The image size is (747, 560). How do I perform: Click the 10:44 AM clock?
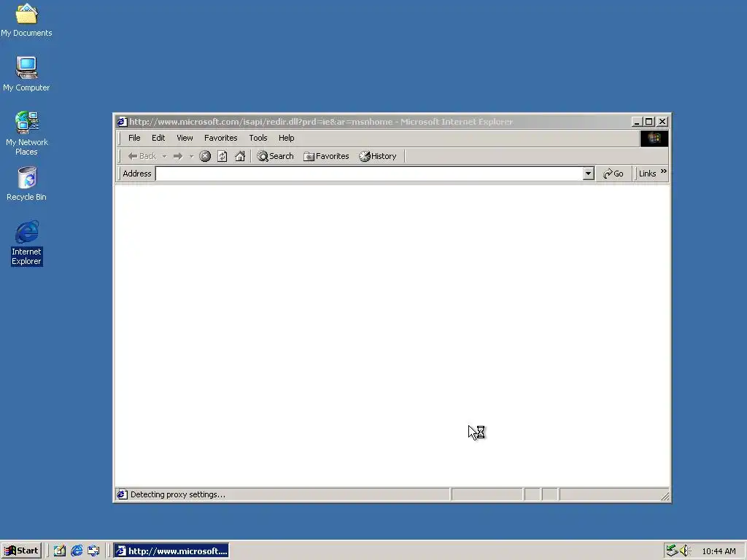tap(719, 551)
